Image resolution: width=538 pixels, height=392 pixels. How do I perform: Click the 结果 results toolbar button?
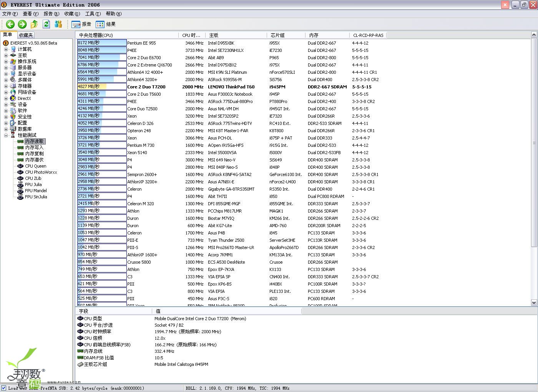106,24
